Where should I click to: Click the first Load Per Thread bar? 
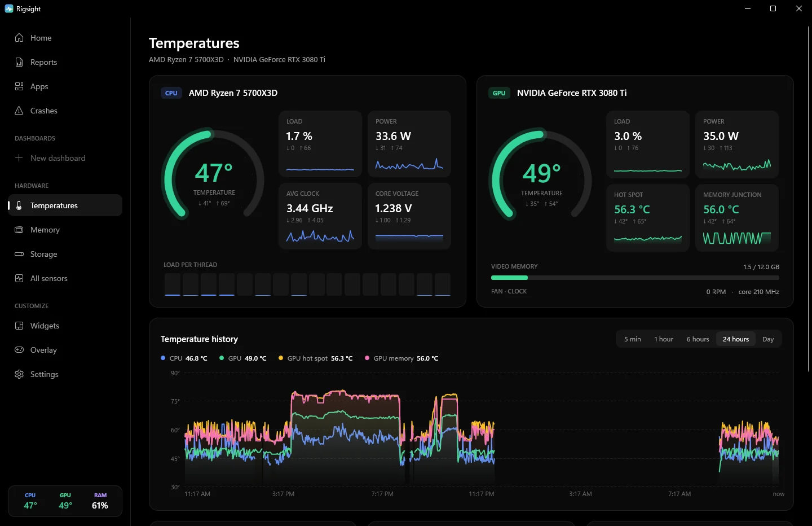(x=173, y=284)
